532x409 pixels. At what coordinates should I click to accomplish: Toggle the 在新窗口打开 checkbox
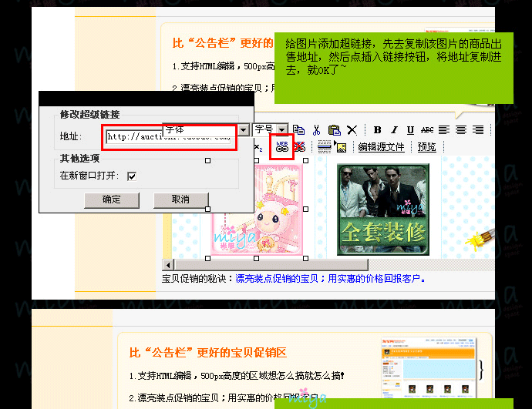[x=132, y=176]
